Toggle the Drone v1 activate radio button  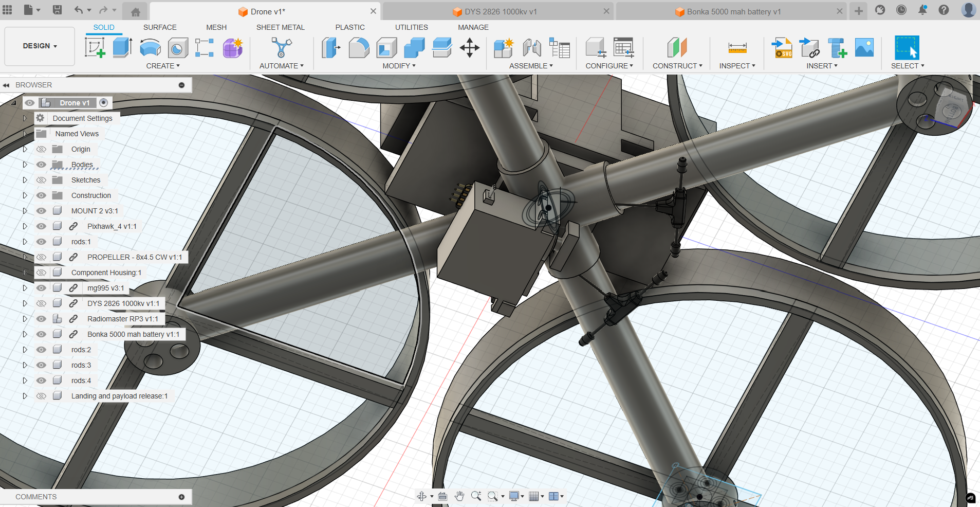click(x=104, y=103)
